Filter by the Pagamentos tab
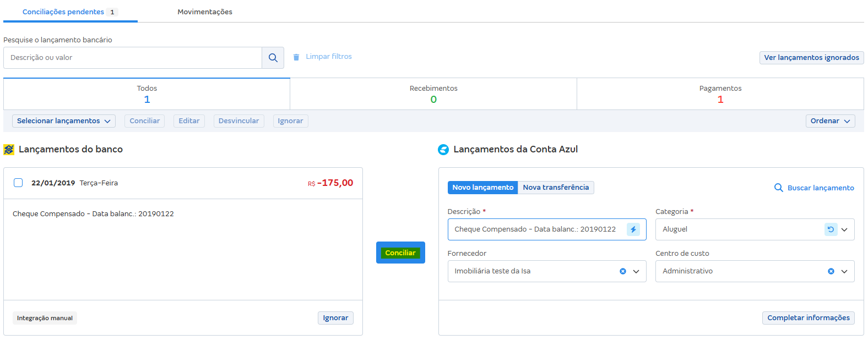 720,94
